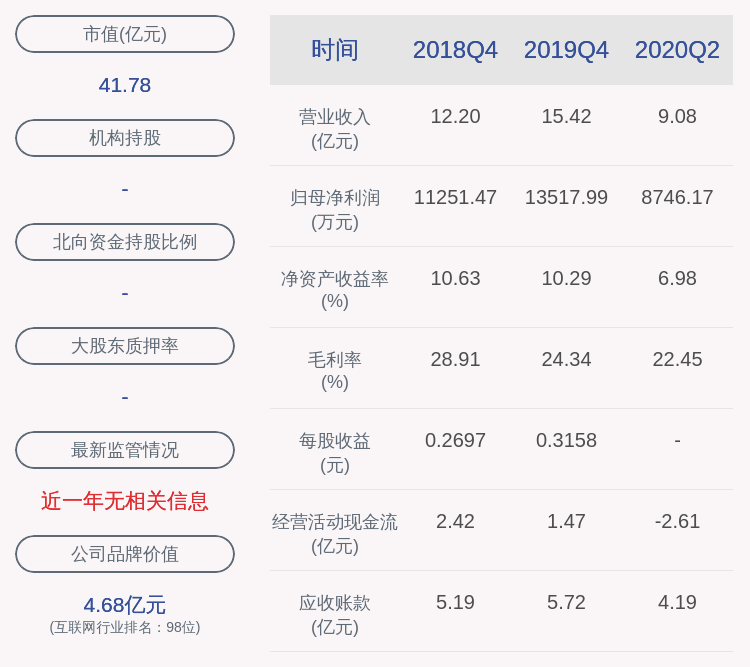Click the 2018Q4 column header
The width and height of the screenshot is (750, 667).
point(455,50)
